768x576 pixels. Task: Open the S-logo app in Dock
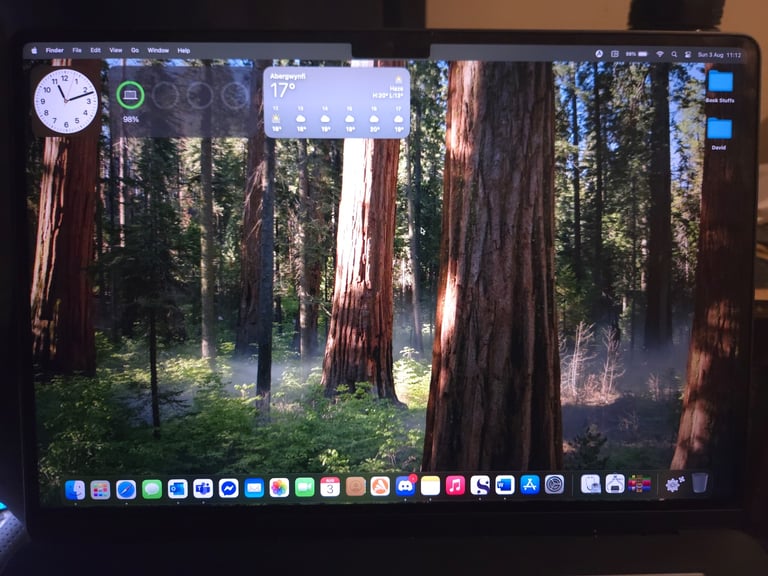pyautogui.click(x=480, y=485)
